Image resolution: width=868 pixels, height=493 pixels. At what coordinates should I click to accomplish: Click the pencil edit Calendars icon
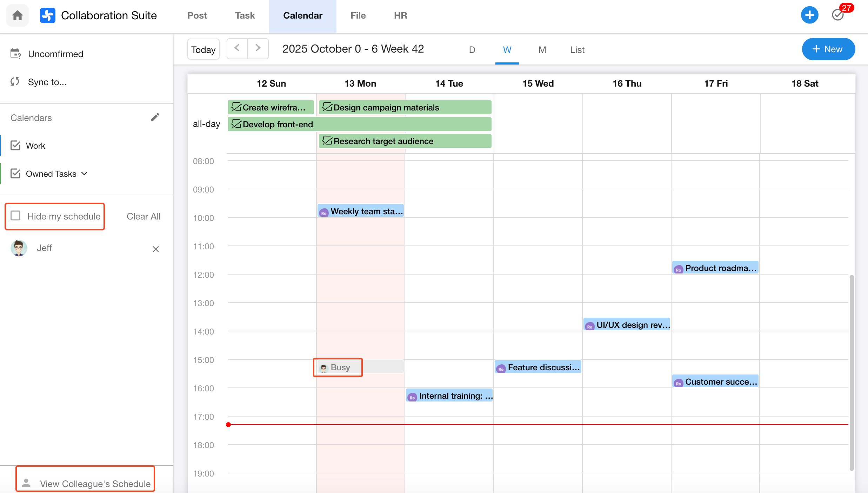coord(155,117)
